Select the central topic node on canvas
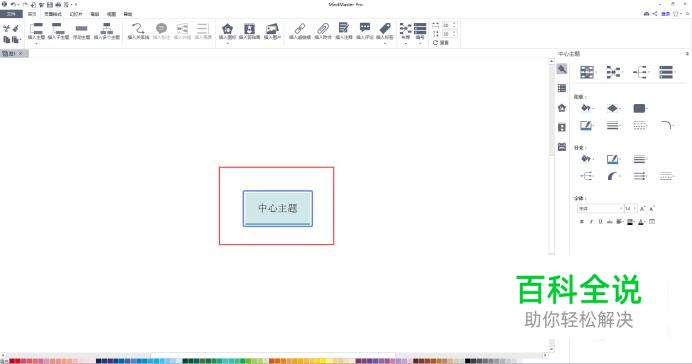 [x=278, y=208]
